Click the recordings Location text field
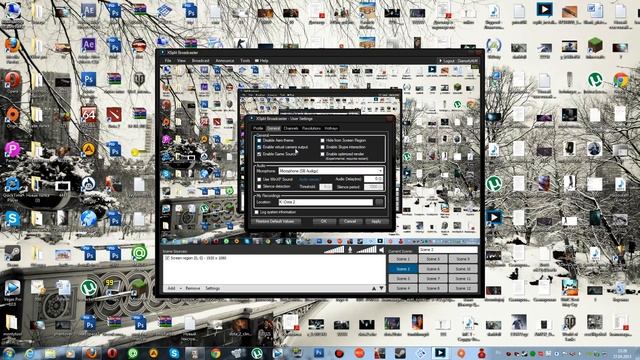The width and height of the screenshot is (640, 360). [x=326, y=202]
